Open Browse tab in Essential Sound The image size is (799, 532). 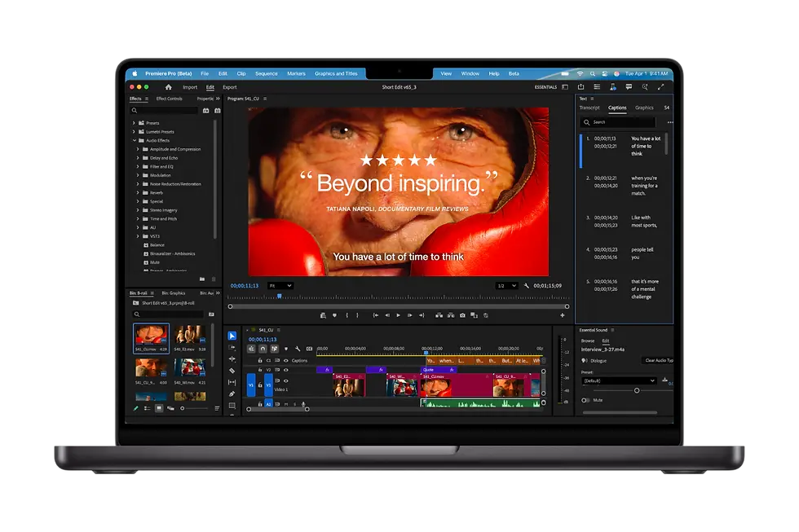(x=588, y=341)
